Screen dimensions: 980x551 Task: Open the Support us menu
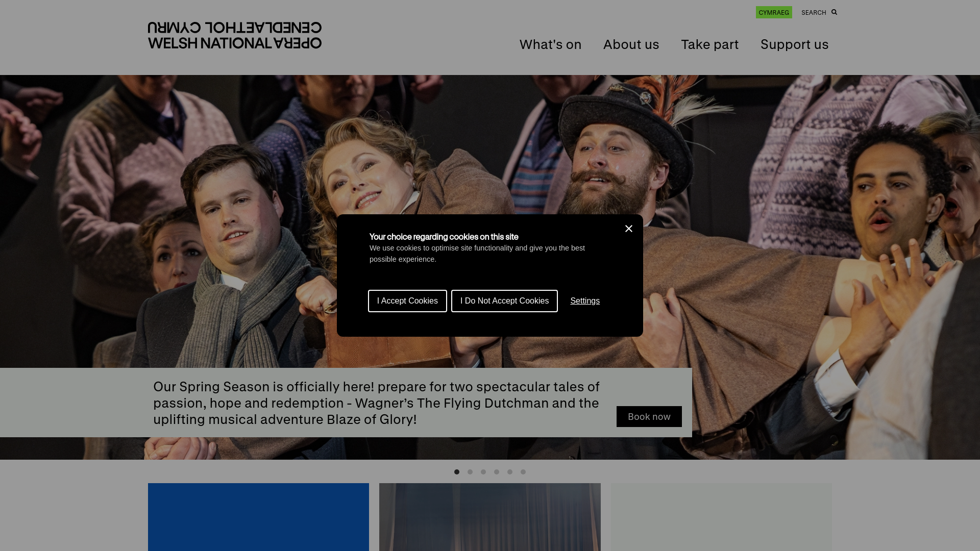[x=794, y=44]
